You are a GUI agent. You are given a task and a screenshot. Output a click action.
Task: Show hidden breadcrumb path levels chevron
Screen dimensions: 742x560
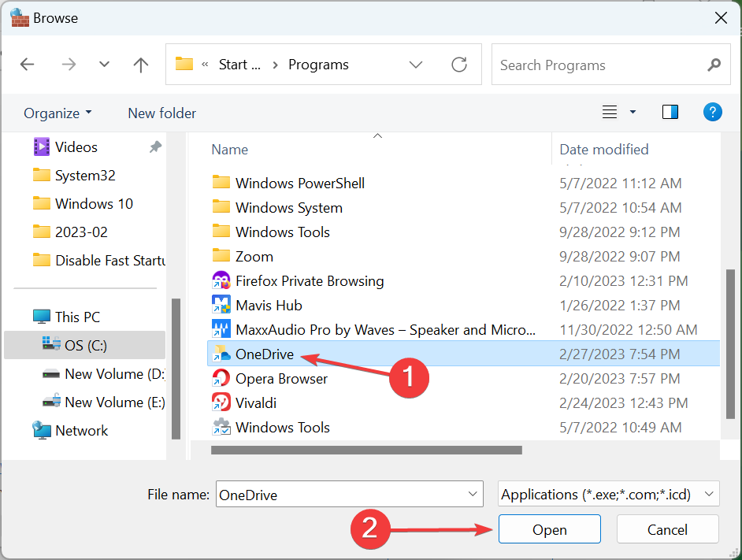coord(205,65)
